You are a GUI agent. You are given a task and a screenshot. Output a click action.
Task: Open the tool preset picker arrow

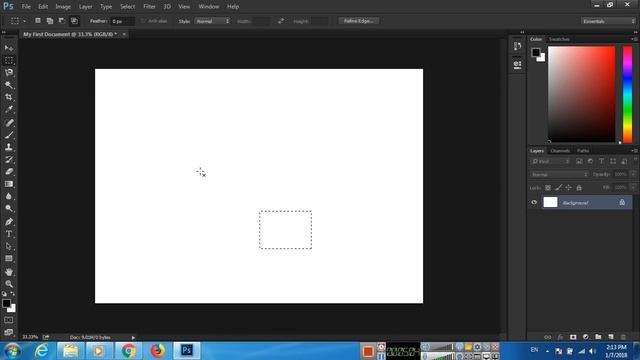tap(24, 21)
